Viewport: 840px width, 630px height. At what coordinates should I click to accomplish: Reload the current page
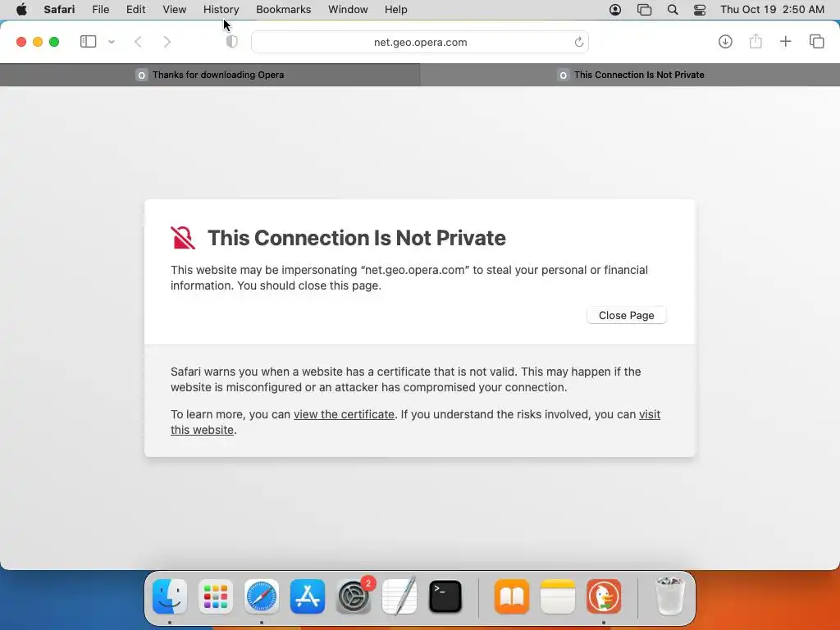coord(578,42)
